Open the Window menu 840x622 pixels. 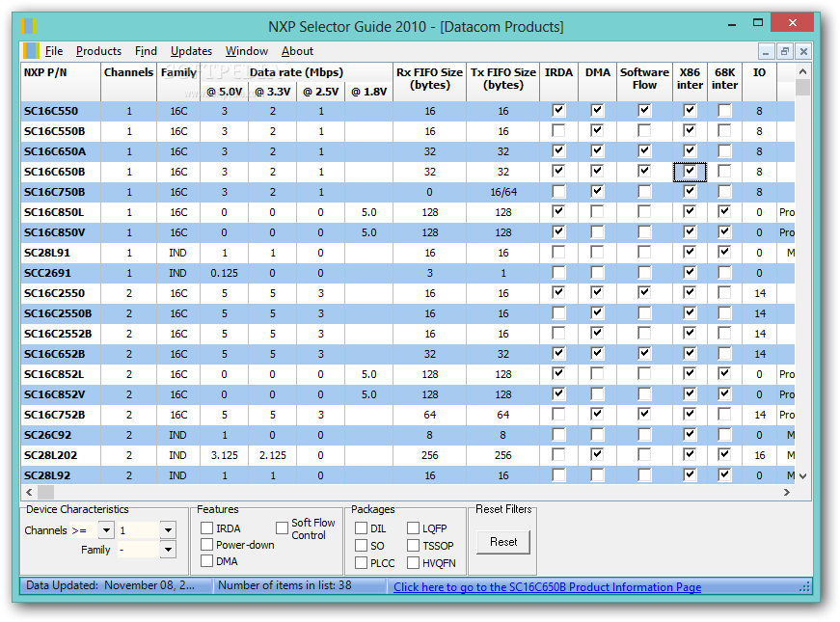pos(247,51)
